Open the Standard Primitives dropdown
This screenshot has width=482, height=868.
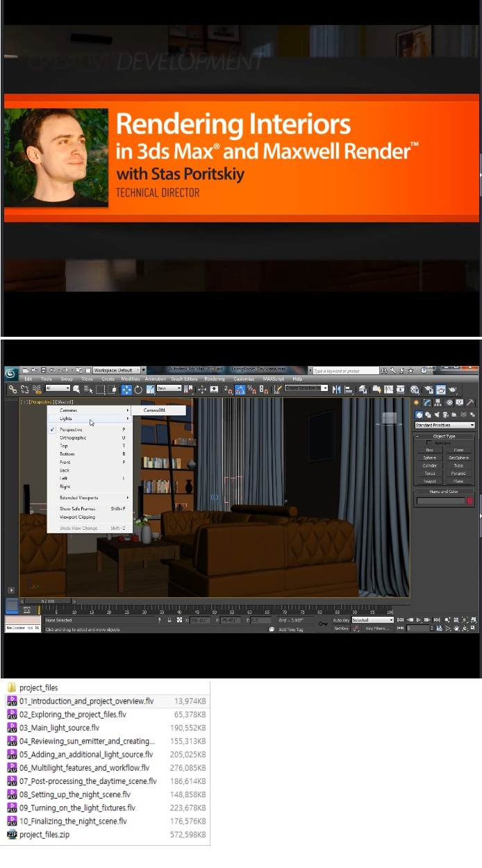pyautogui.click(x=444, y=425)
